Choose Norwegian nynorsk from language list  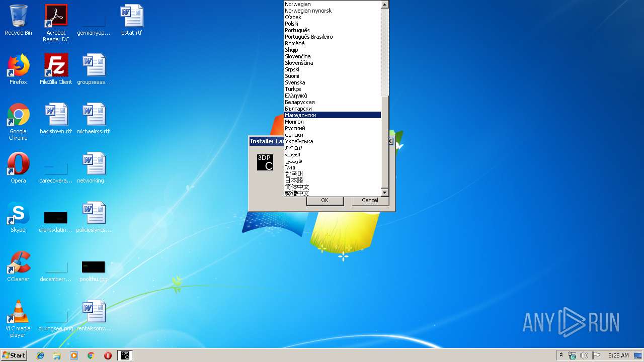coord(333,11)
